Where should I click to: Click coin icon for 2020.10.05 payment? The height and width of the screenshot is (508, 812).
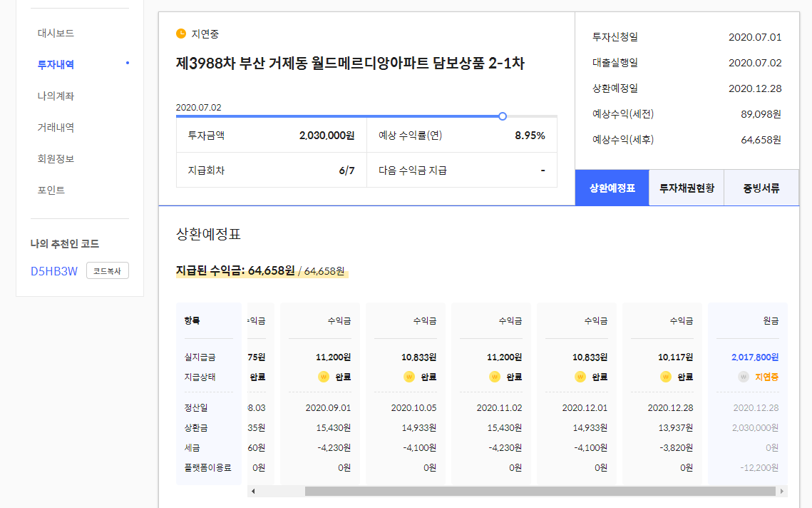coord(409,377)
